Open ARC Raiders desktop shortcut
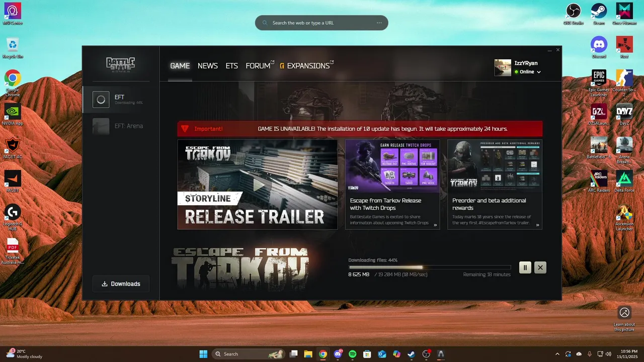Screen dimensions: 644x362 [599, 182]
